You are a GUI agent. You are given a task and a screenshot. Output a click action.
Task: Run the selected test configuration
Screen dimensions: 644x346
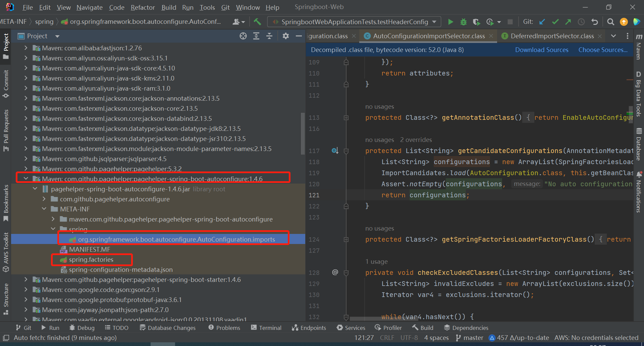(450, 22)
